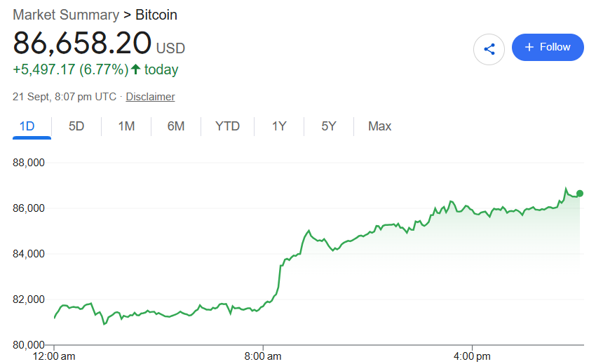Image resolution: width=596 pixels, height=364 pixels.
Task: Click the 12:00 am marker on time axis
Action: (53, 356)
